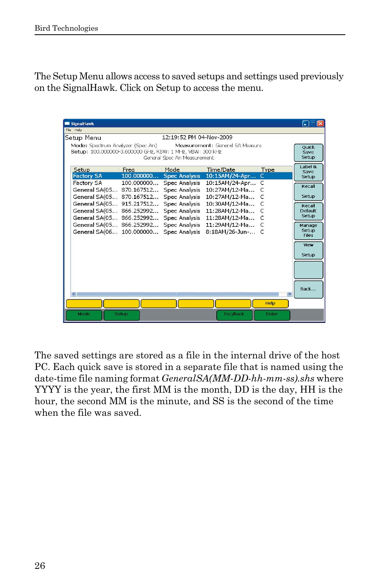
Task: Open the Help menu in menu bar
Action: pyautogui.click(x=78, y=130)
